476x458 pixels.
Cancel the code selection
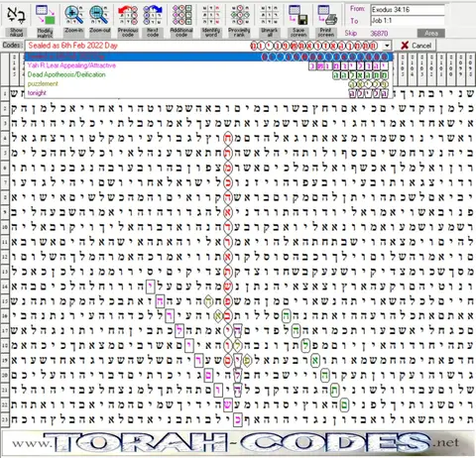(x=416, y=46)
